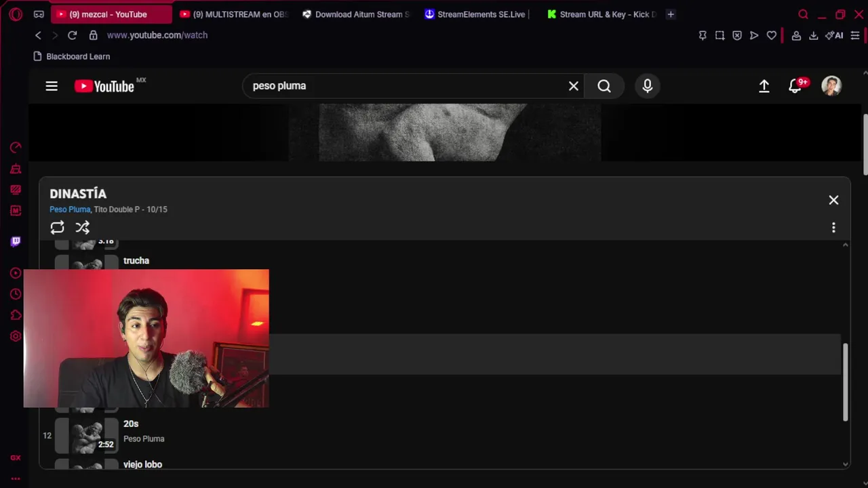Click the lock site-info icon
The height and width of the screenshot is (488, 868).
[93, 35]
